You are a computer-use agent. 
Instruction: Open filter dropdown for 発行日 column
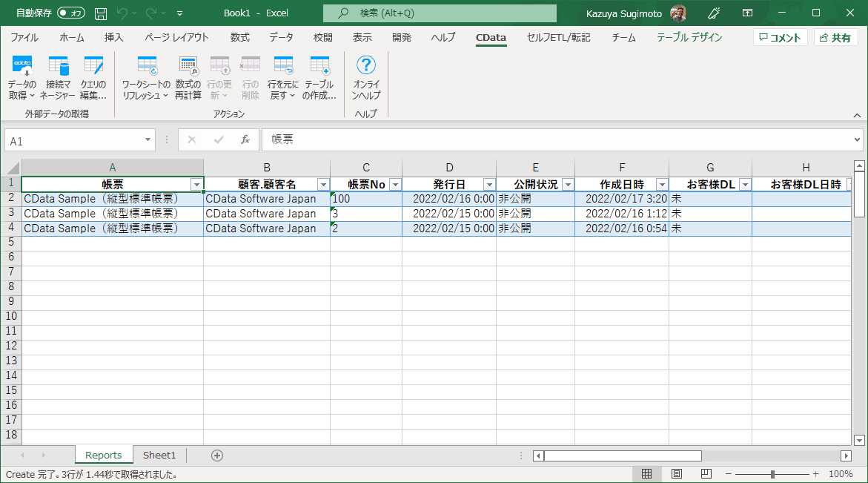489,185
